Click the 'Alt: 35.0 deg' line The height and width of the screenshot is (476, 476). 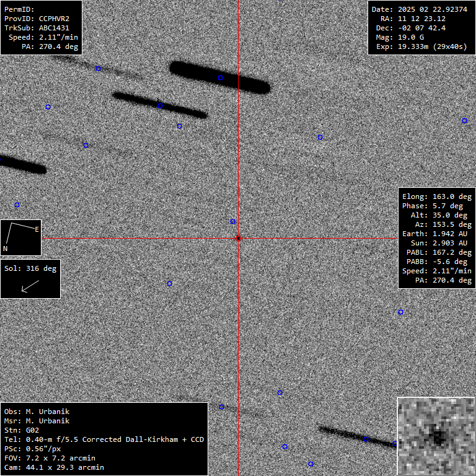(439, 215)
